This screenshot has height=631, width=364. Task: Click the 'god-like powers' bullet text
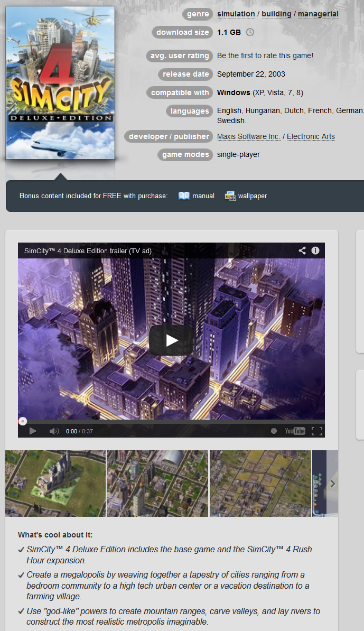pos(173,616)
